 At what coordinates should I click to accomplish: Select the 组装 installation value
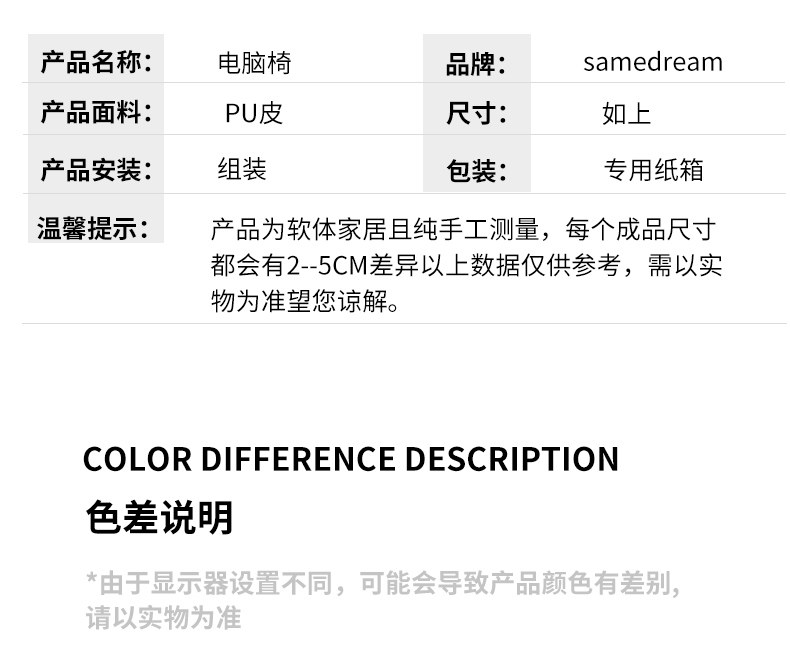242,169
